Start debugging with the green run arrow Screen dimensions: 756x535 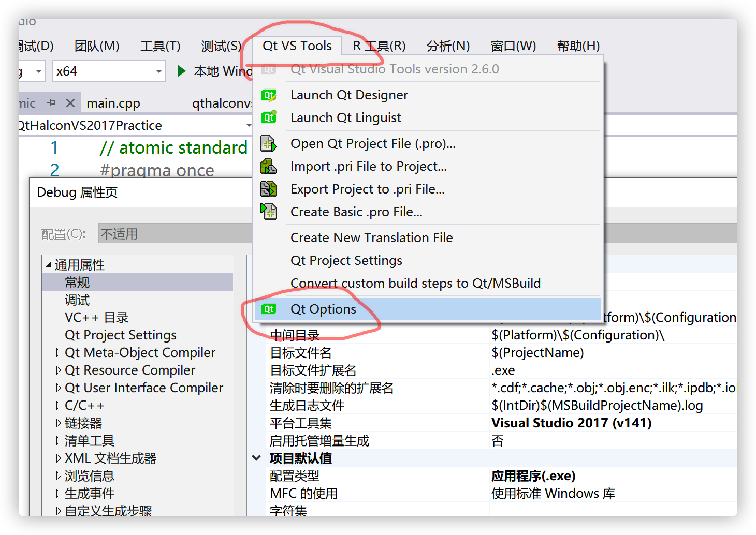coord(181,71)
